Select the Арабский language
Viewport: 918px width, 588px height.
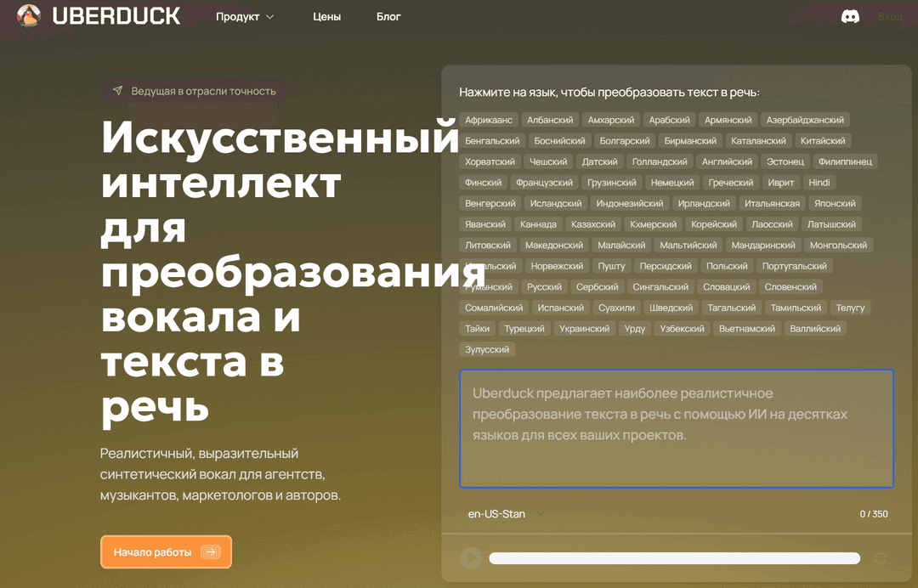point(669,120)
